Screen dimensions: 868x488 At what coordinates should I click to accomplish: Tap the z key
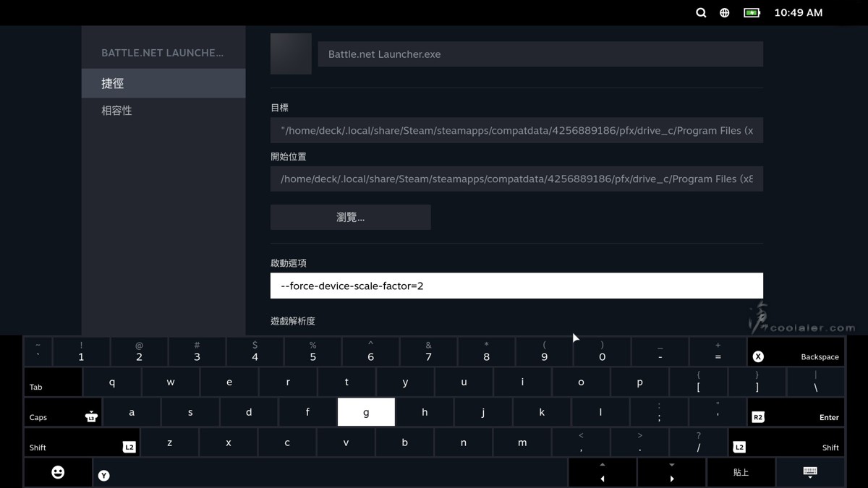pyautogui.click(x=170, y=442)
